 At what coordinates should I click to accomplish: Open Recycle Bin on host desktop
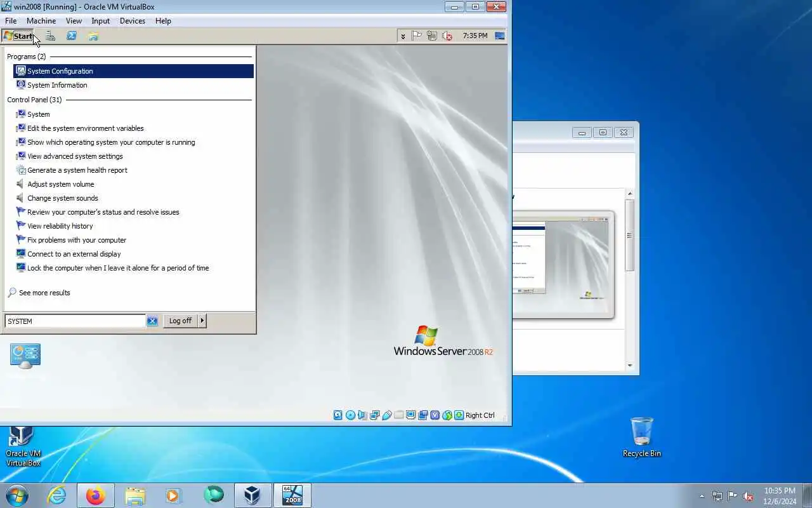[x=642, y=438]
